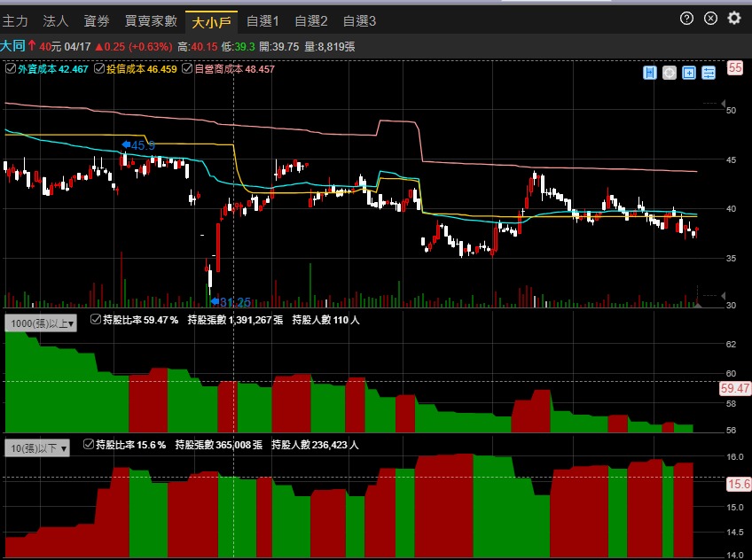
Task: Click the blue plus-box add icon
Action: click(x=689, y=74)
